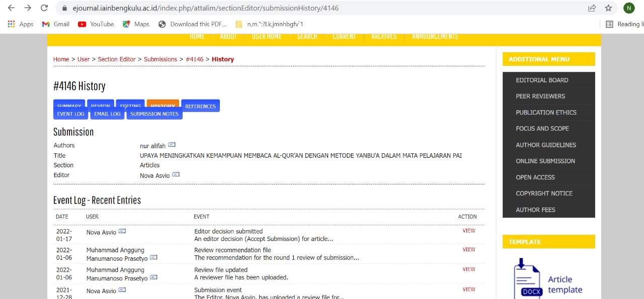Image resolution: width=644 pixels, height=299 pixels.
Task: Open the Chrome profile avatar N
Action: click(629, 8)
